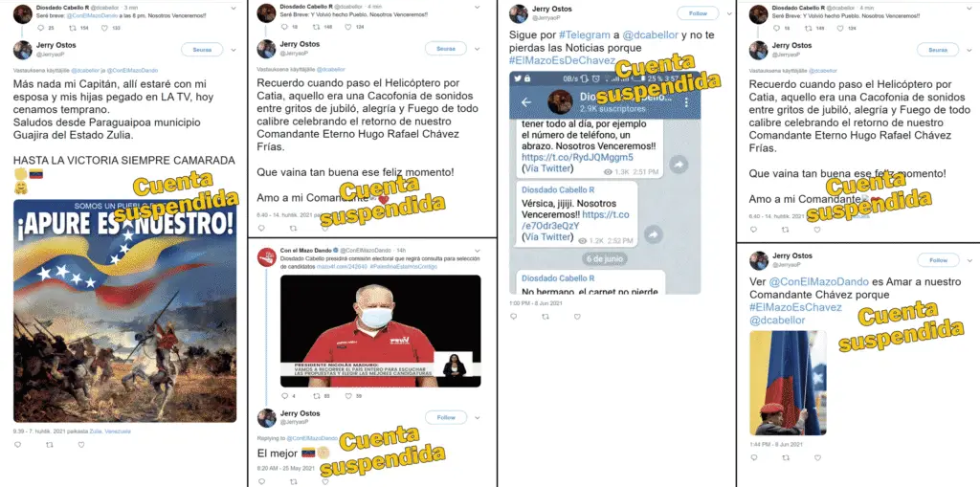The image size is (980, 487).
Task: Forward the Telegram 'Vérsica, jijiji' message
Action: pos(653,233)
